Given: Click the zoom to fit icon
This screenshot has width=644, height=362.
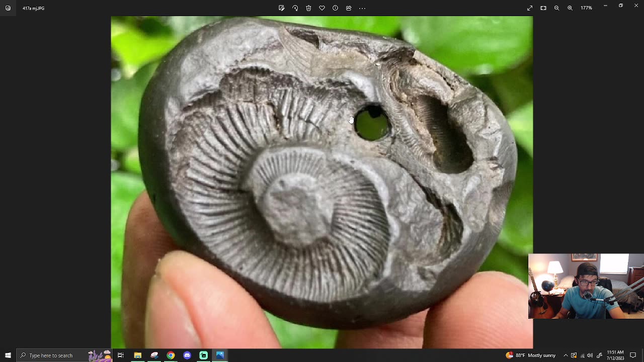Looking at the screenshot, I should pos(543,8).
